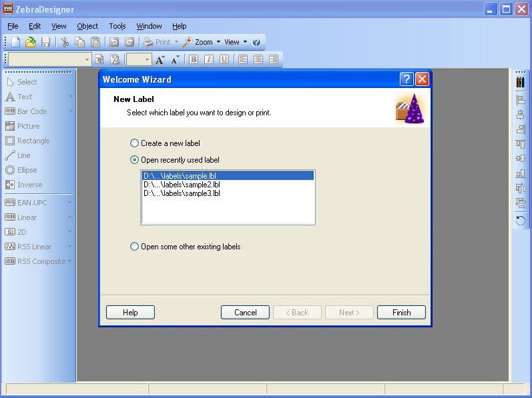Align text right
532x398 pixels.
pyautogui.click(x=274, y=59)
